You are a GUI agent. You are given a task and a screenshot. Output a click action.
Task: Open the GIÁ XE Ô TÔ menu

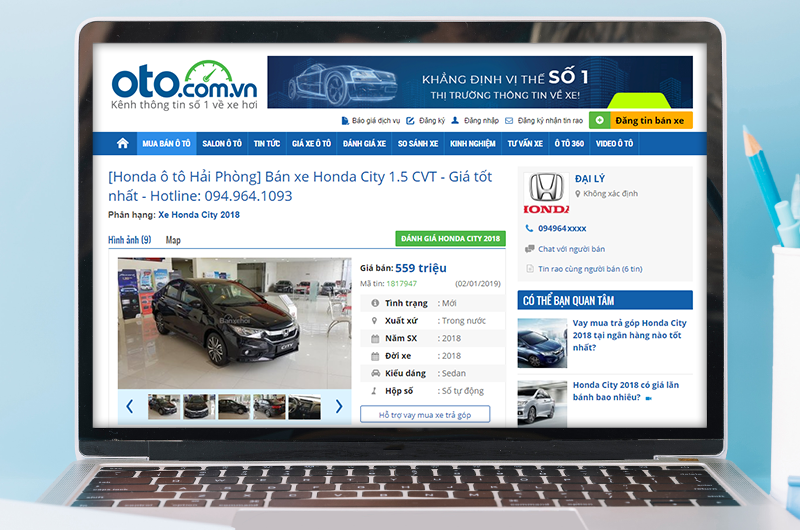tap(311, 144)
